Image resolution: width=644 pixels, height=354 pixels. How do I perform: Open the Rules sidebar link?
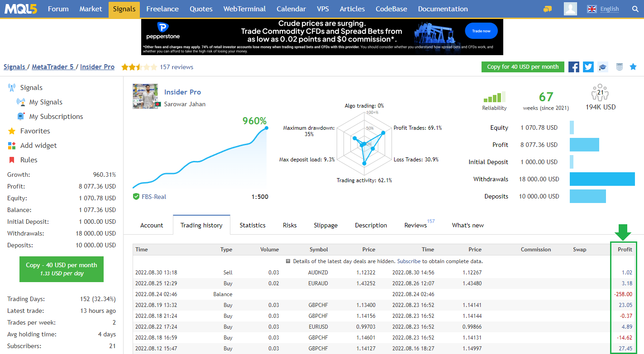[x=29, y=160]
